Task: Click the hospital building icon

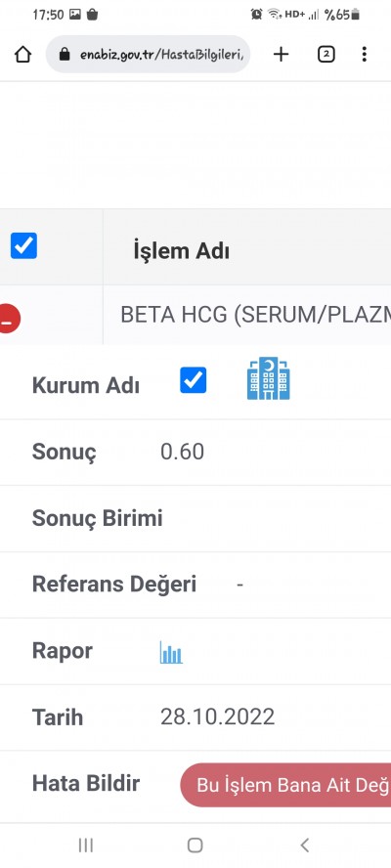Action: [269, 378]
